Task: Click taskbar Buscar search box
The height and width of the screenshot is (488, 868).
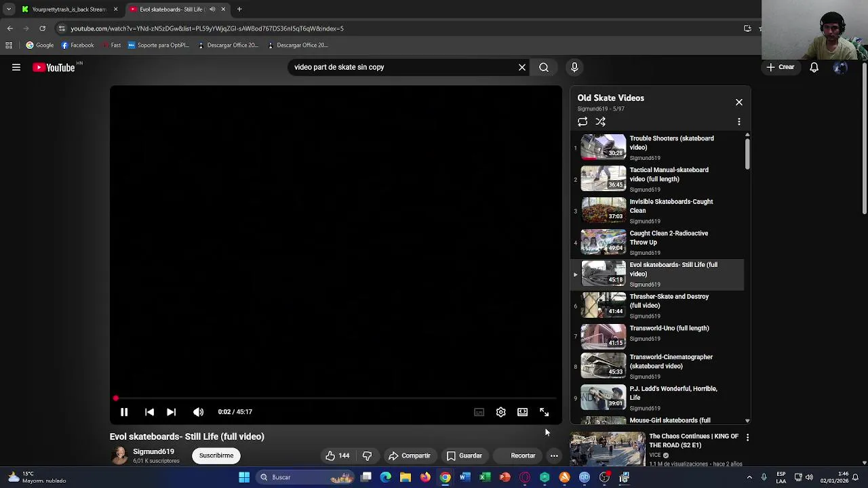Action: point(306,477)
